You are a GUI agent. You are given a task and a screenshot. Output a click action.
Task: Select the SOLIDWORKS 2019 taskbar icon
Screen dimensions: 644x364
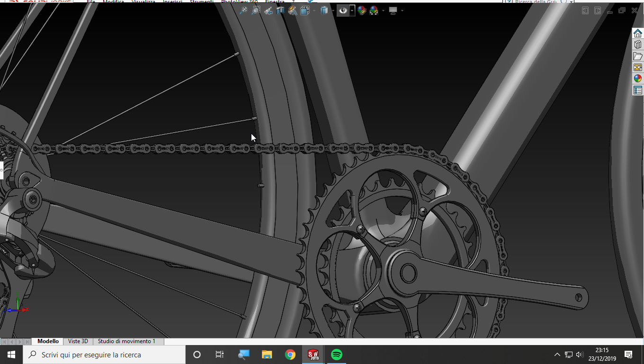pos(313,355)
